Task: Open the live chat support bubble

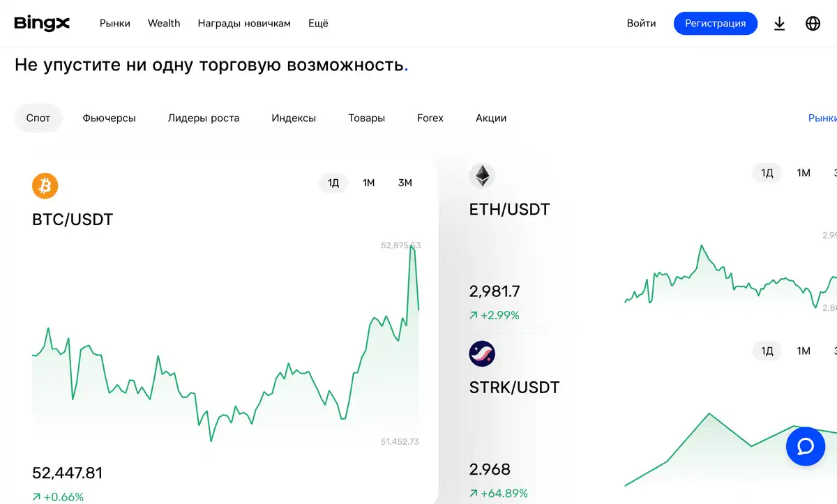Action: tap(805, 446)
